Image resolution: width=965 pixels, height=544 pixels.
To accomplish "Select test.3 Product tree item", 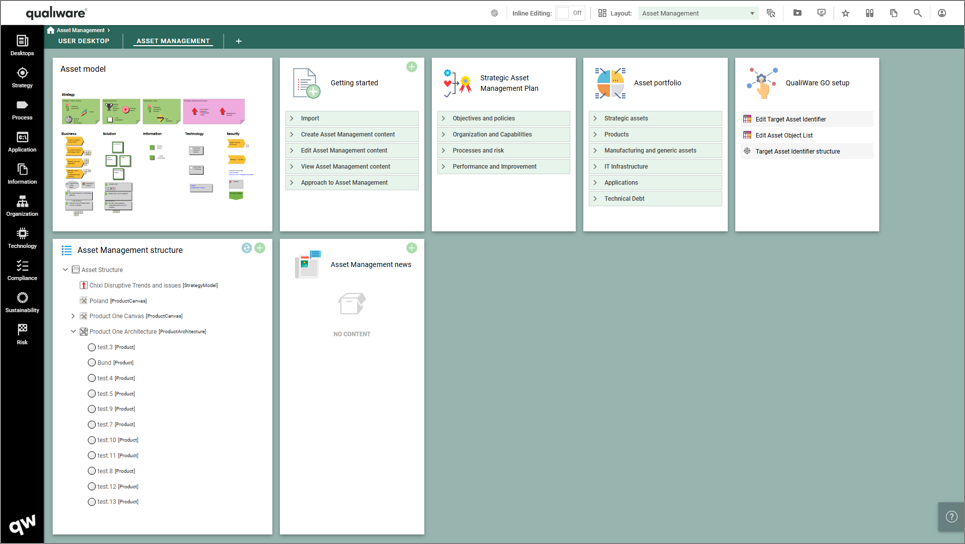I will [111, 347].
